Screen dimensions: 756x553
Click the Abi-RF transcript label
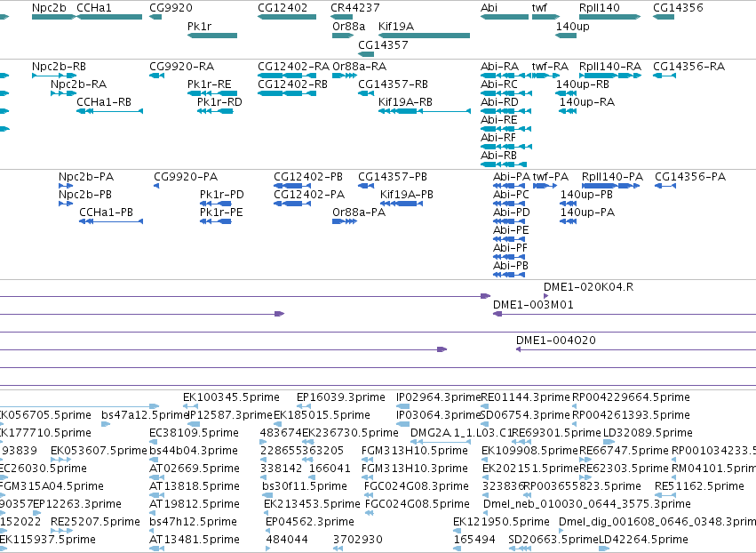pos(498,138)
